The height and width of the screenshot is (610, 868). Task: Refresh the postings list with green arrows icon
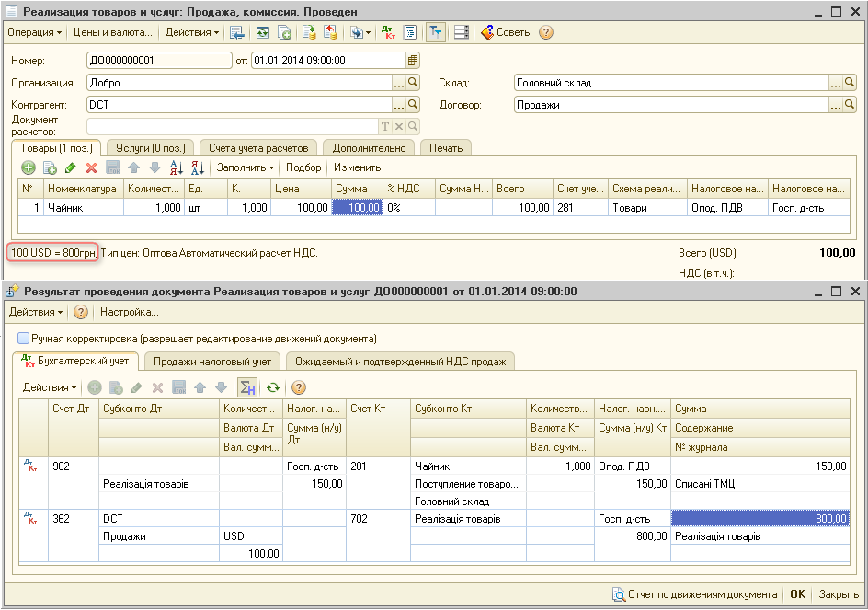273,387
